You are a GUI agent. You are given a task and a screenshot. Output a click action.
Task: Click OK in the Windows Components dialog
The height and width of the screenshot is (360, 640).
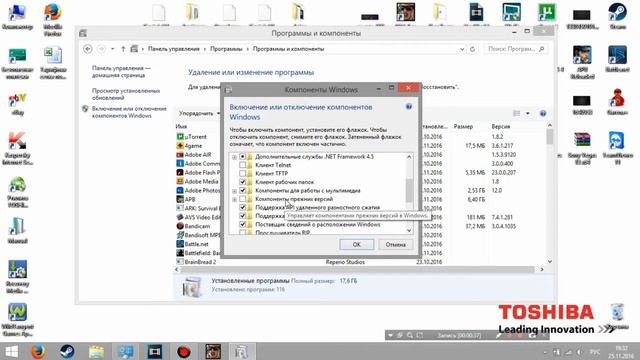pyautogui.click(x=356, y=244)
